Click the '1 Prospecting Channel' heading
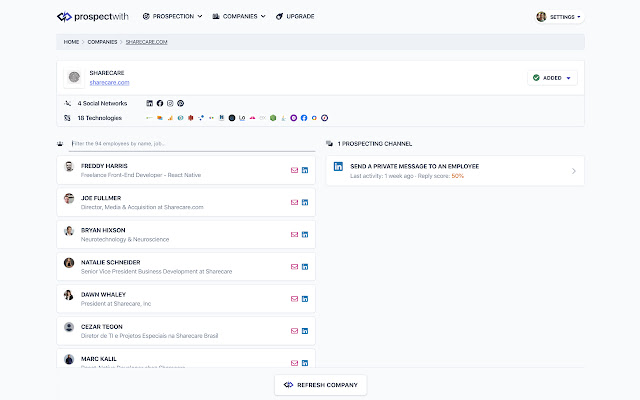The image size is (640, 400). [x=375, y=144]
